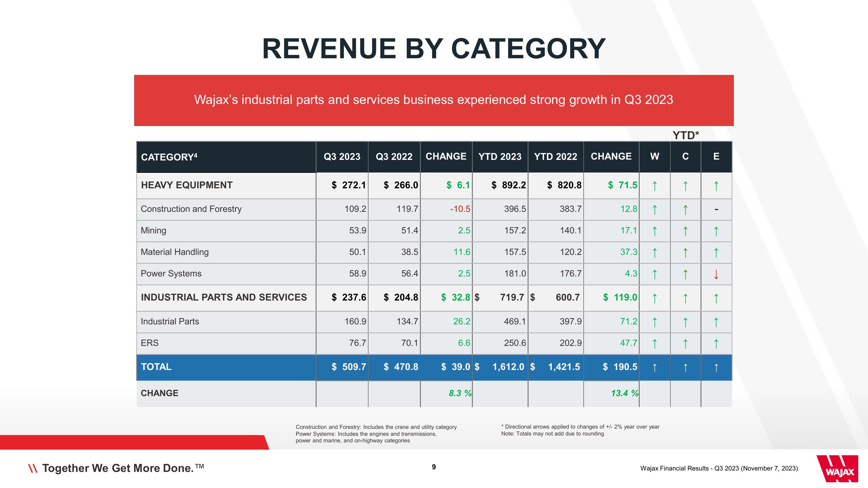The width and height of the screenshot is (868, 488).
Task: Click the Total row W column white arrow
Action: tap(655, 367)
